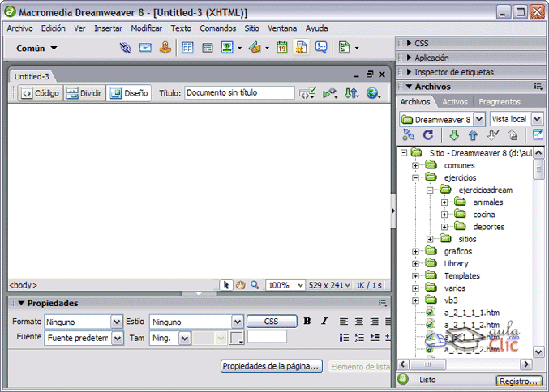Open the Estilo dropdown
Screen dimensions: 549x392
[x=238, y=322]
